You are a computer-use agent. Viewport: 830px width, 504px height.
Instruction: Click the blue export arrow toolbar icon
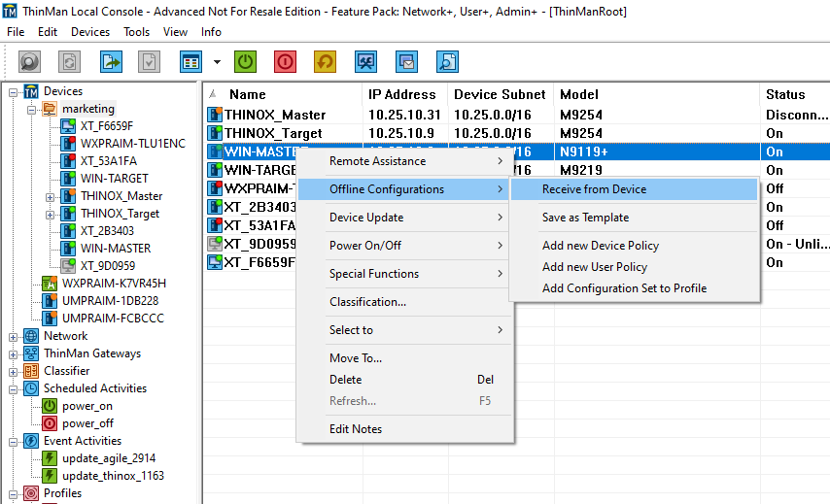click(111, 62)
